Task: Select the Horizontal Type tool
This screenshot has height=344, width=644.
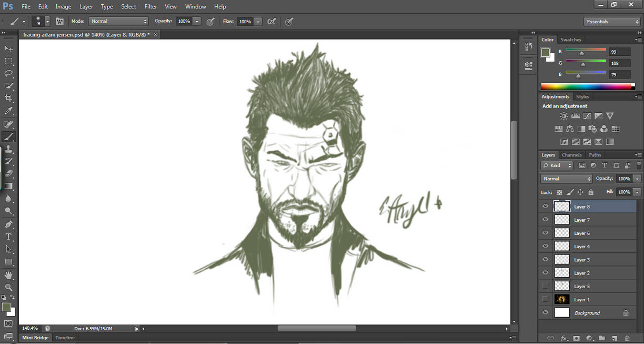Action: (x=8, y=237)
